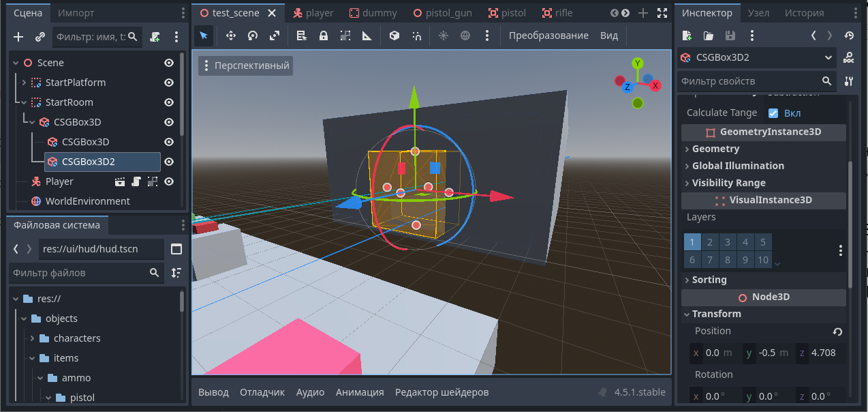Switch to the pistol_gun scene tab
868x412 pixels.
click(x=442, y=13)
